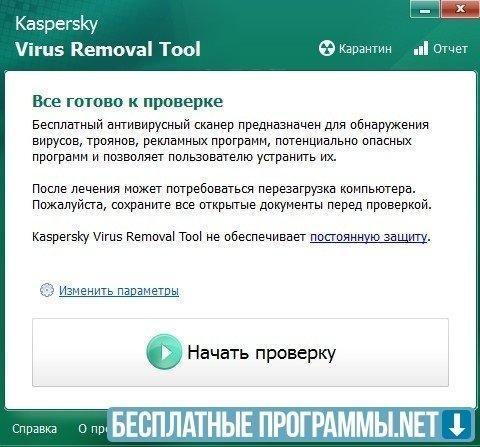Click the green play icon to start the scan
480x447 pixels.
(164, 352)
